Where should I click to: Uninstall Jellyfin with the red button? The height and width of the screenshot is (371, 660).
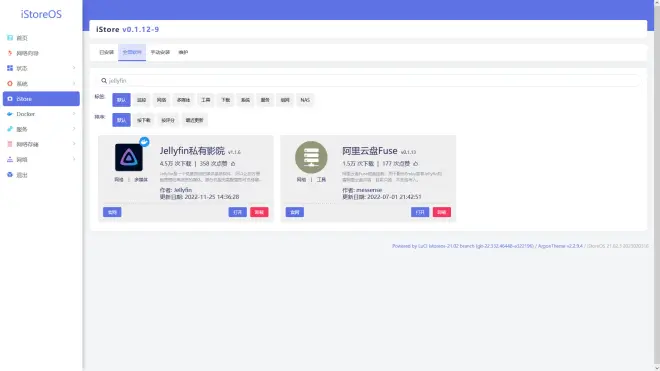tap(259, 212)
